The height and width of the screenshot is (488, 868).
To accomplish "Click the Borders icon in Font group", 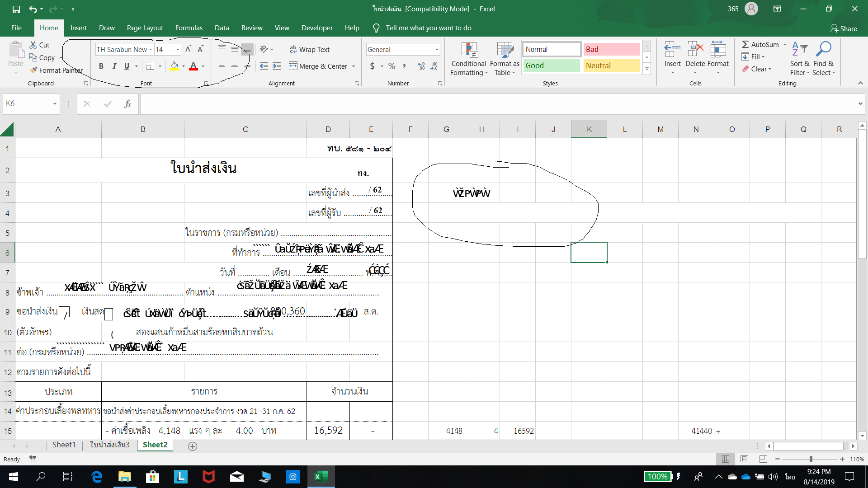I will click(151, 66).
